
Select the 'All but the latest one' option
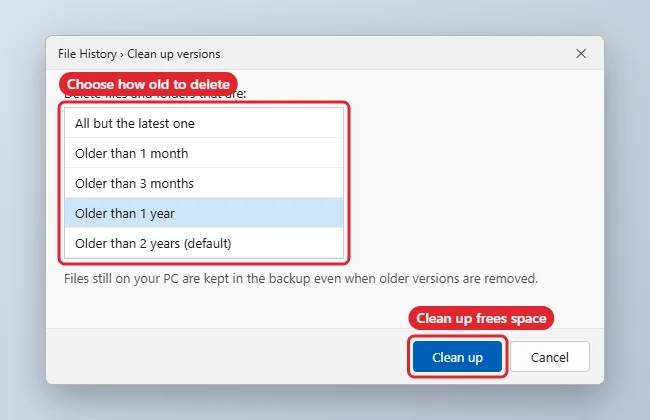pos(204,123)
